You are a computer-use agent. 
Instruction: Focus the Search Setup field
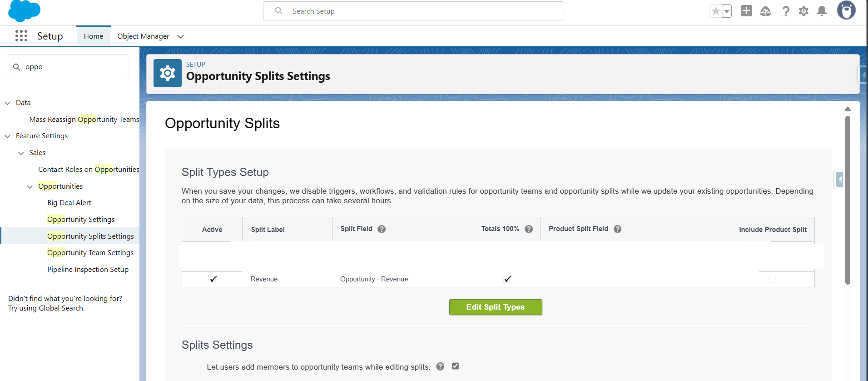(x=413, y=11)
